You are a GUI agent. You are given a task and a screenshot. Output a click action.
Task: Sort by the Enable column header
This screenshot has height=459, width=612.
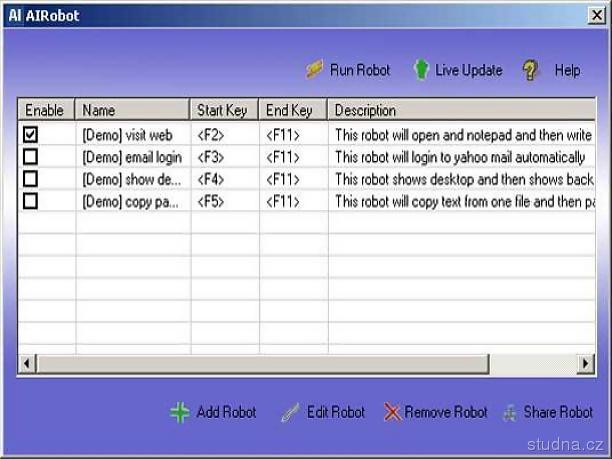coord(46,110)
